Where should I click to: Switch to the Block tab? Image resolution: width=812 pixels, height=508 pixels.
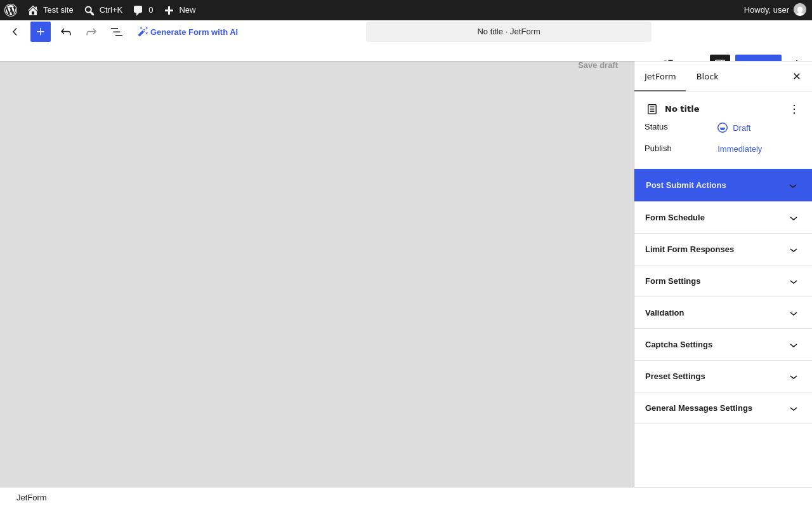click(x=707, y=76)
